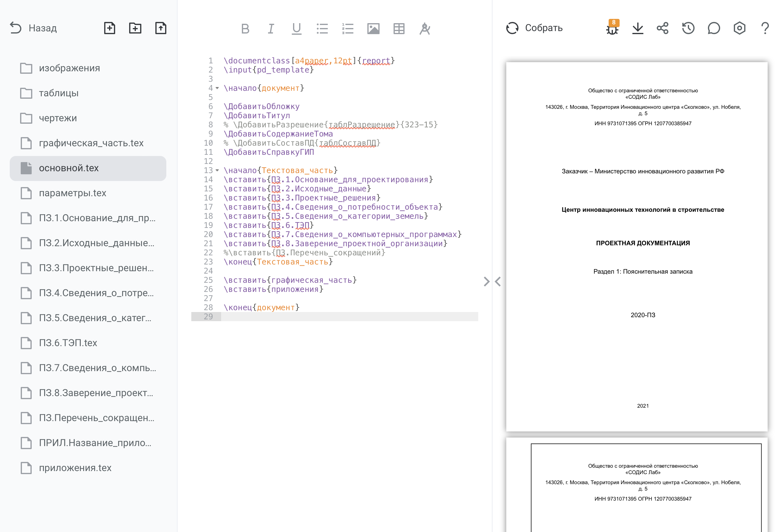
Task: Click the \ДобавитьТитул command line
Action: point(257,115)
